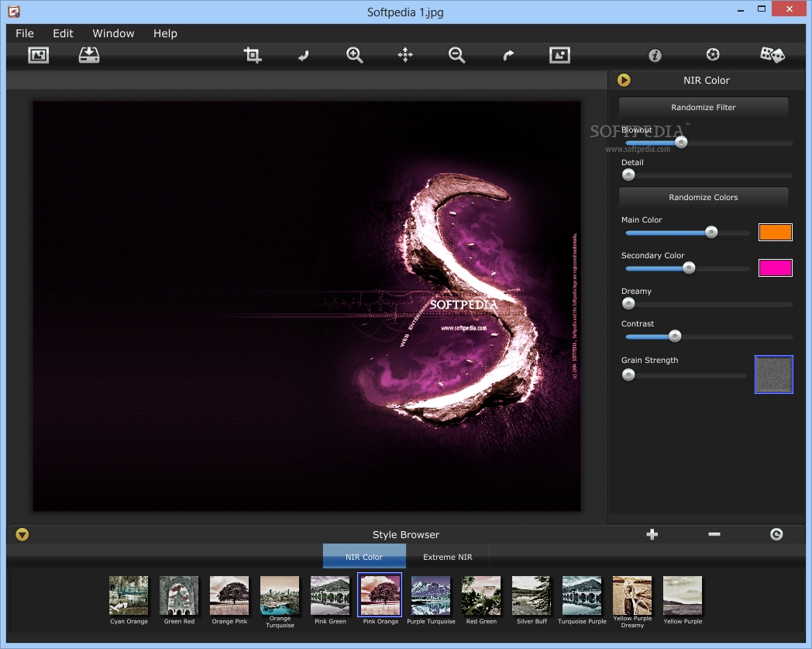Click the Main Color slider handle

click(x=711, y=233)
